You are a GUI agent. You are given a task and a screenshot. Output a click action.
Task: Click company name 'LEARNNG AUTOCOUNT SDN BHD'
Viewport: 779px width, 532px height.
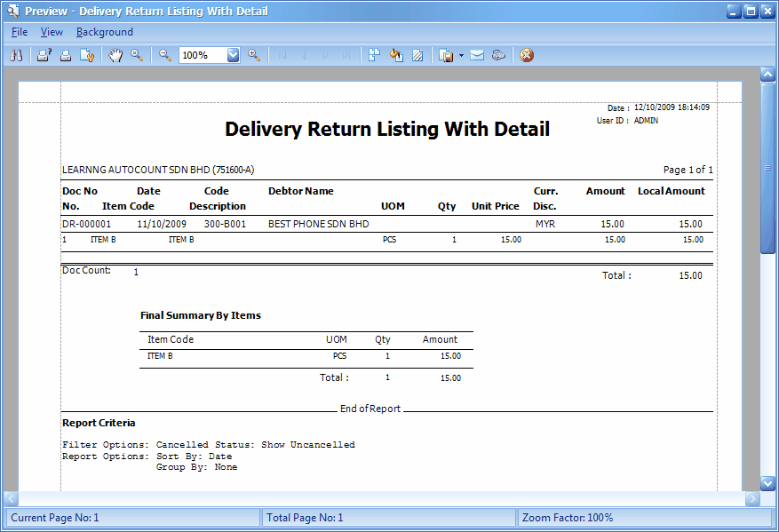[136, 170]
